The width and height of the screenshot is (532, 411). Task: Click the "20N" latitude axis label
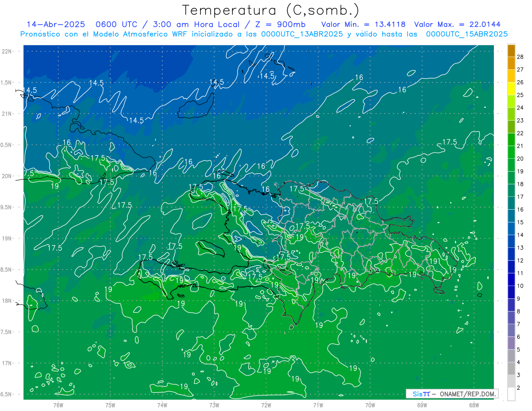tap(7, 176)
